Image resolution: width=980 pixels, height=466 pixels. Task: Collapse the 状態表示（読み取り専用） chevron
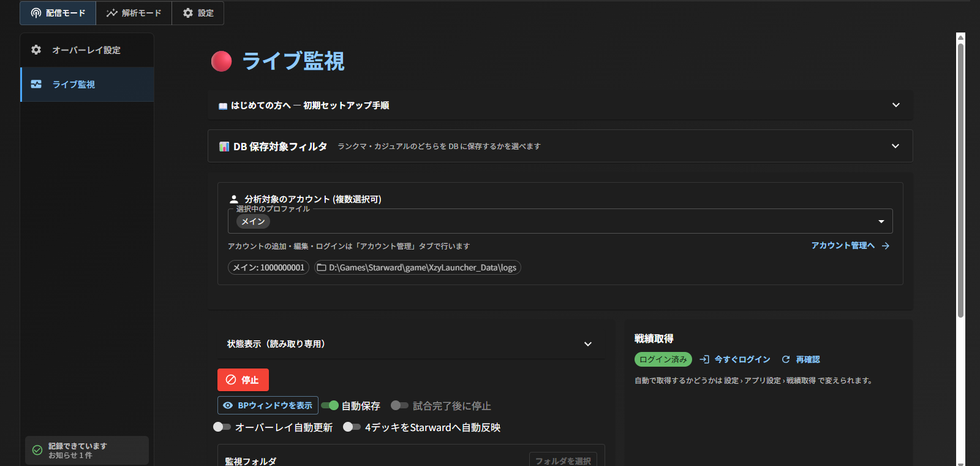pos(588,344)
